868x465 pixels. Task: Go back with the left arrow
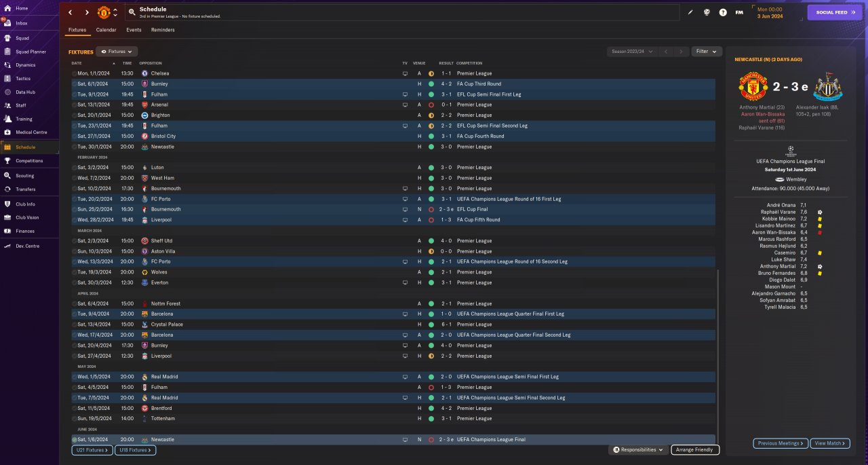click(70, 12)
